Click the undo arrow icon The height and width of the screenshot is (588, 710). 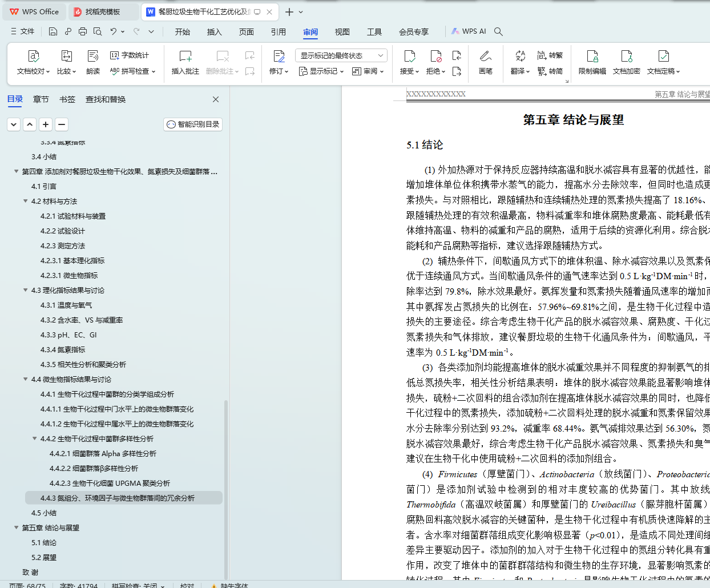click(113, 31)
